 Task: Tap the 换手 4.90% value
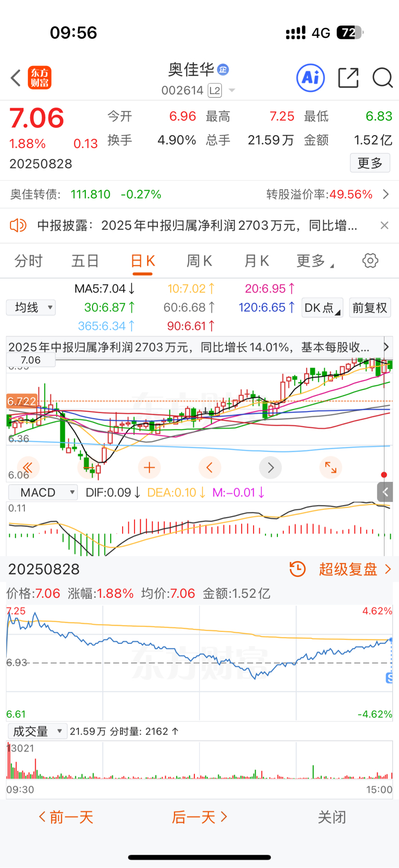tap(177, 140)
